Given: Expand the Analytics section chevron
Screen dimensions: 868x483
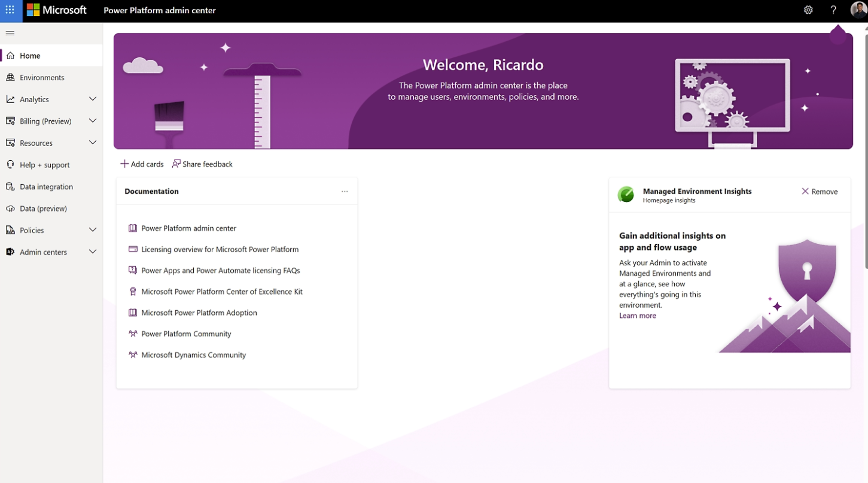Looking at the screenshot, I should click(93, 99).
